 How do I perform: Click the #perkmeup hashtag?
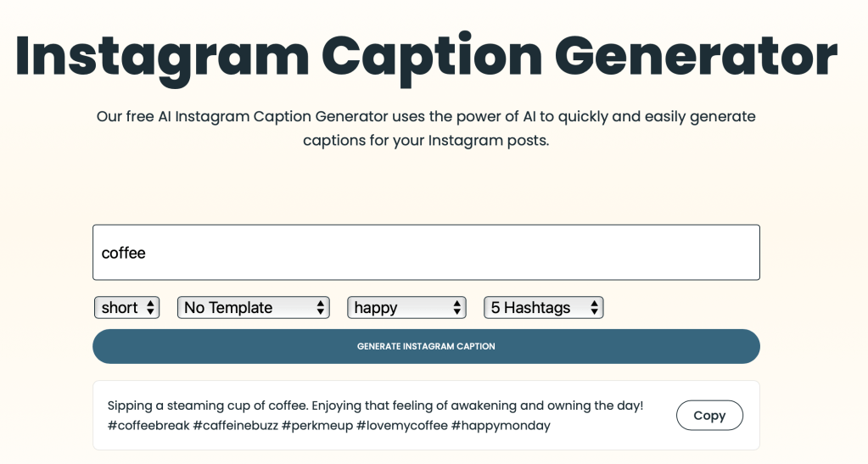click(x=316, y=426)
